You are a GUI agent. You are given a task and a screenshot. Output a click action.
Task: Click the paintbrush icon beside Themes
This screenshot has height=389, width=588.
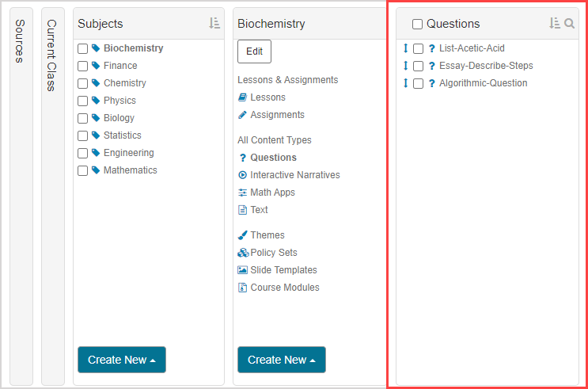click(x=243, y=235)
